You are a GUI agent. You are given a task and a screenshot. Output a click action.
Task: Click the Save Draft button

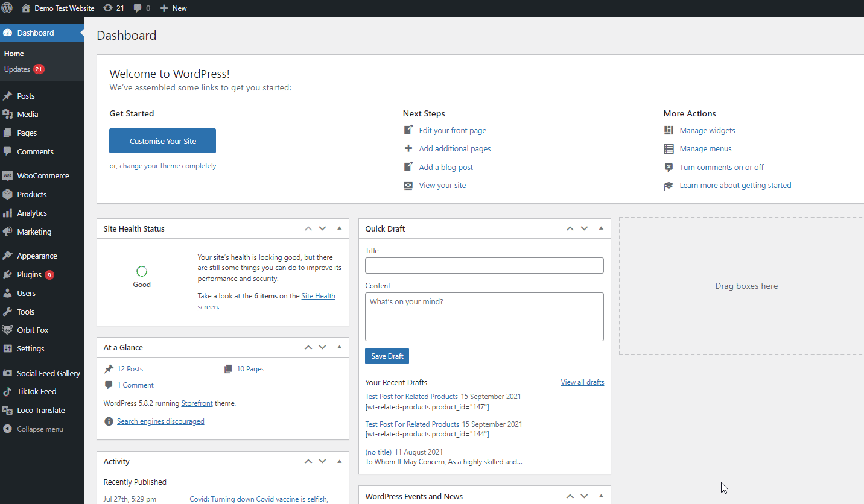point(387,356)
